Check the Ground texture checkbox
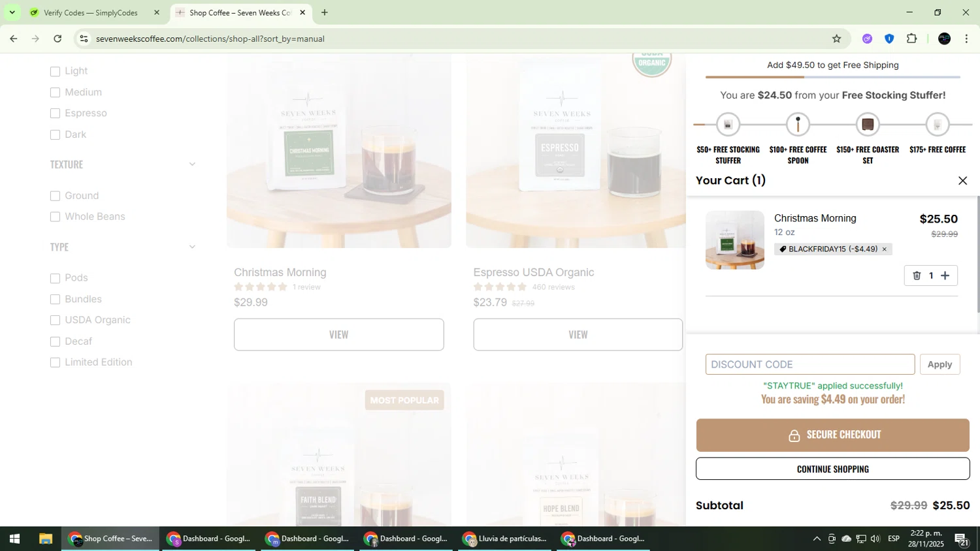Image resolution: width=980 pixels, height=551 pixels. pyautogui.click(x=55, y=196)
